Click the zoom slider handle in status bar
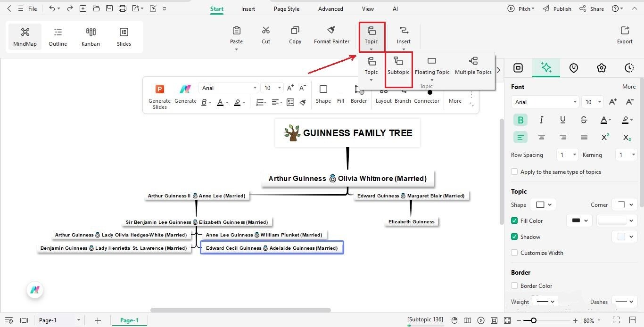Image resolution: width=644 pixels, height=327 pixels. pyautogui.click(x=533, y=320)
